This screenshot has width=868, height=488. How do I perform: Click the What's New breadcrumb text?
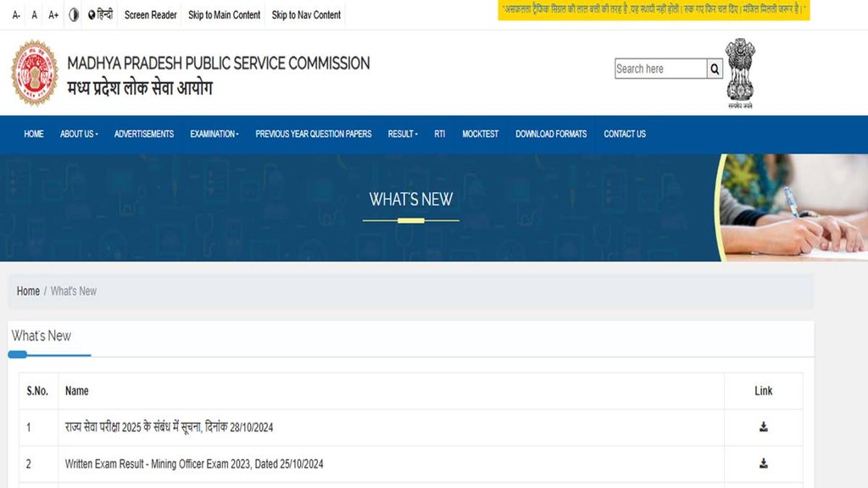click(x=74, y=291)
